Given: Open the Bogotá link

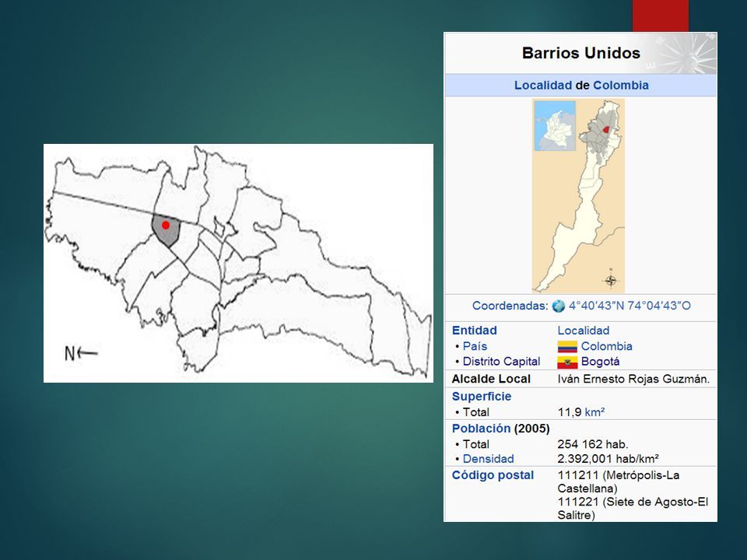Looking at the screenshot, I should click(x=600, y=362).
